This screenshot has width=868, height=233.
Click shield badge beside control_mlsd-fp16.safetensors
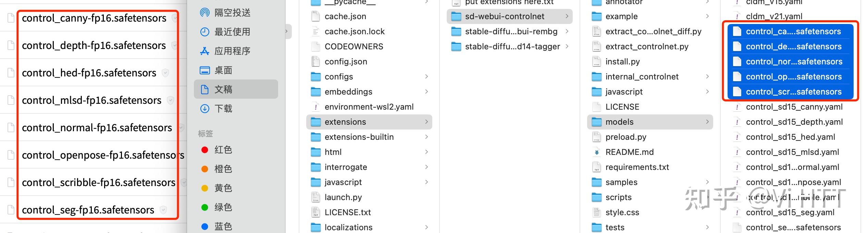(170, 100)
